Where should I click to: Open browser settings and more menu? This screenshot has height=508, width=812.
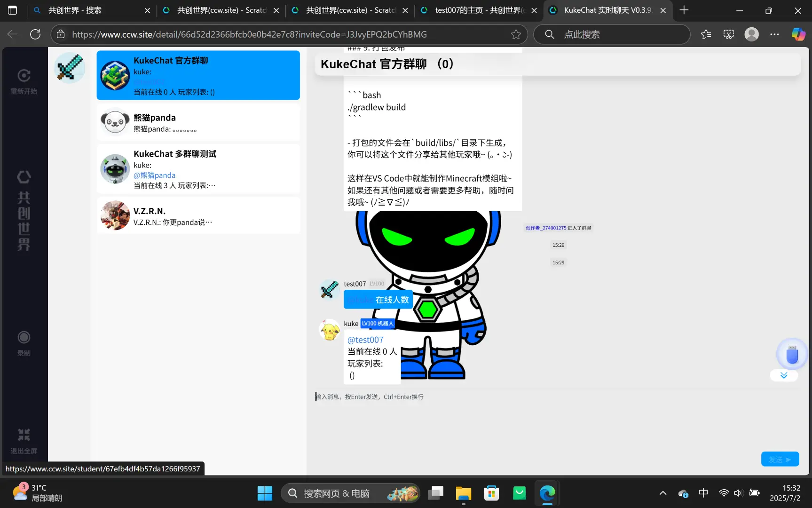tap(774, 34)
